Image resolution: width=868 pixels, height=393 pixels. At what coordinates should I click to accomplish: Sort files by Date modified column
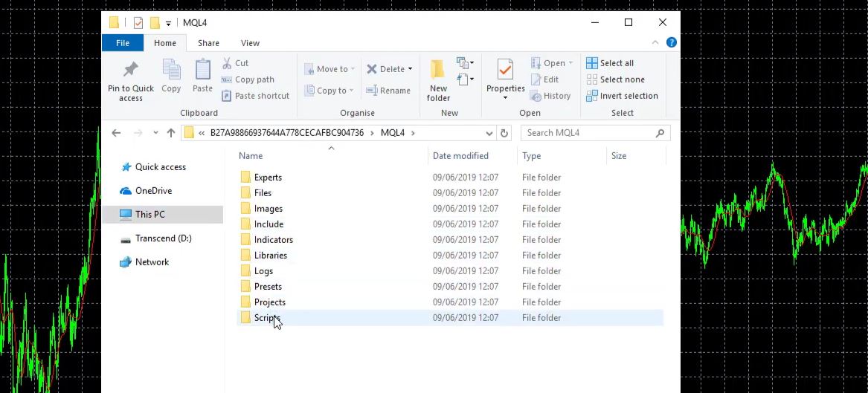click(460, 156)
